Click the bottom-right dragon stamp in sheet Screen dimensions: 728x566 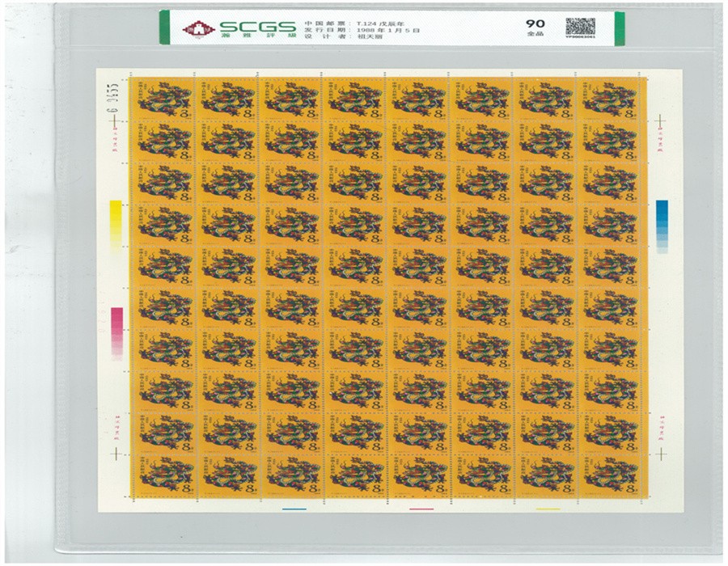(x=609, y=476)
